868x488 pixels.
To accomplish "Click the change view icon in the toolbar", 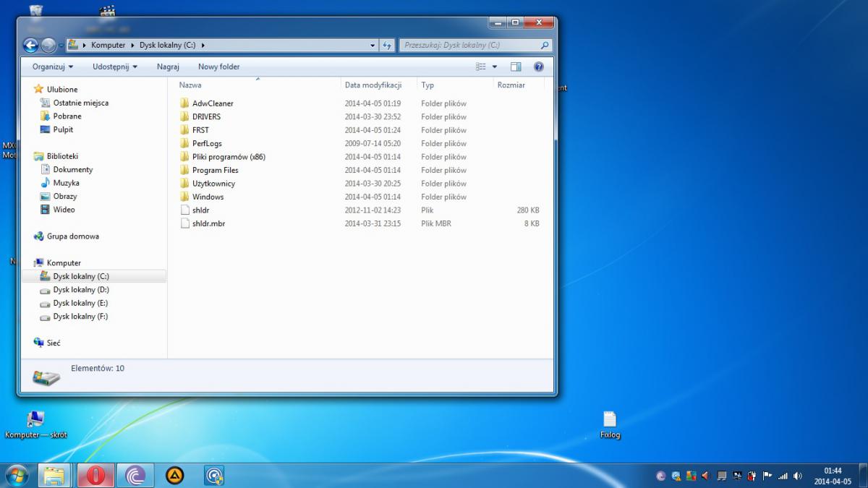I will coord(481,67).
